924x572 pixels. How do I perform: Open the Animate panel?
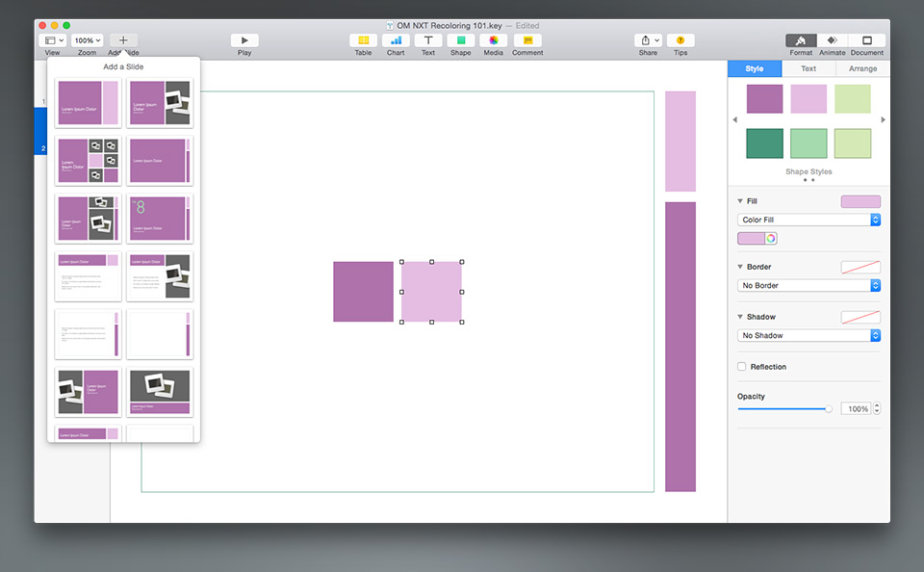click(x=832, y=41)
